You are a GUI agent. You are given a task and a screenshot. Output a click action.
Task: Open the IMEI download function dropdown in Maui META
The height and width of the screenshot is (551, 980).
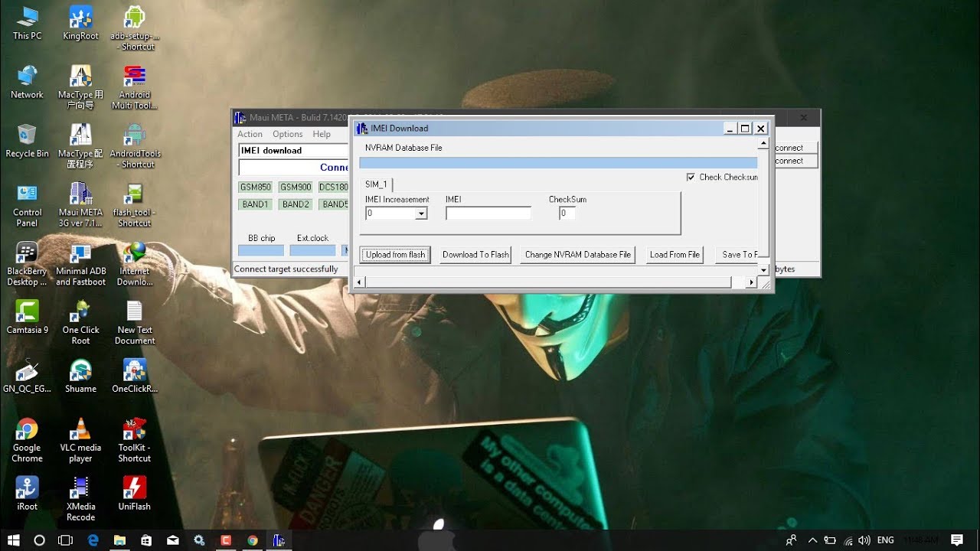click(x=293, y=151)
